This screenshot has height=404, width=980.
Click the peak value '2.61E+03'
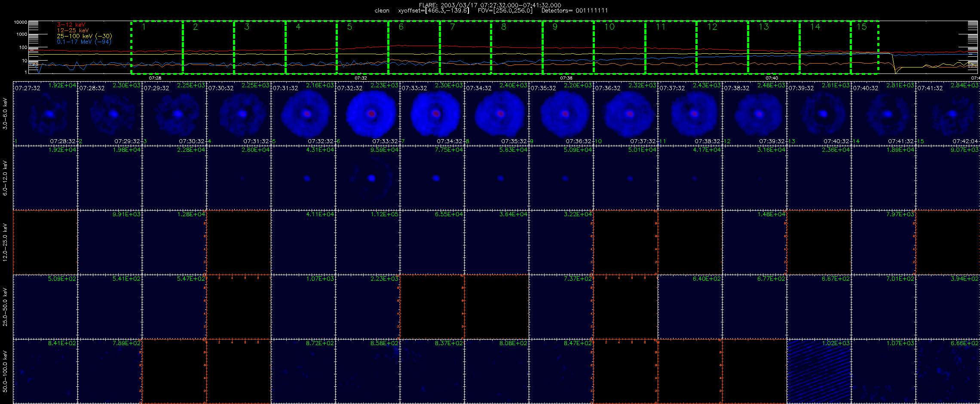pos(836,85)
